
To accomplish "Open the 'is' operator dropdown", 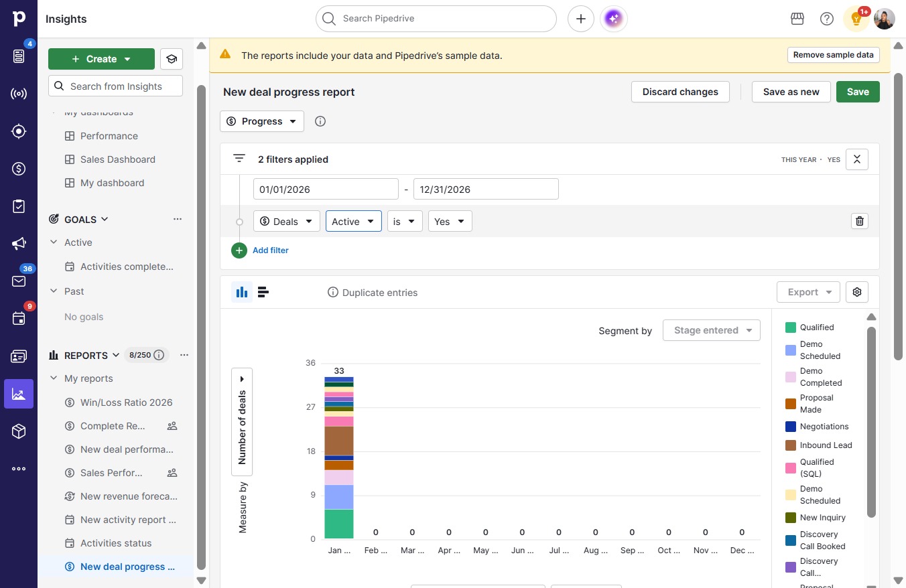I will (x=405, y=221).
